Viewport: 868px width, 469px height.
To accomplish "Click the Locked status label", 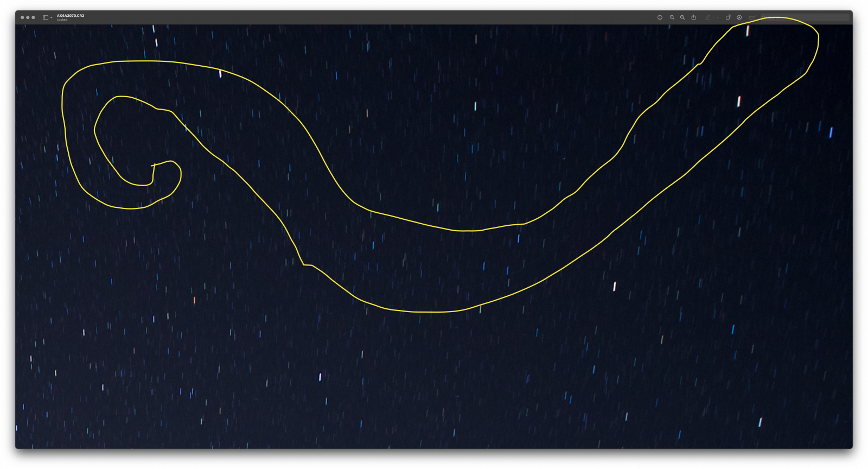I will coord(62,20).
